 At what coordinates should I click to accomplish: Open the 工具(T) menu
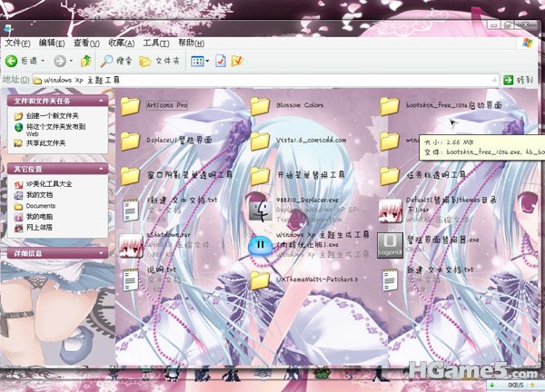pyautogui.click(x=155, y=43)
